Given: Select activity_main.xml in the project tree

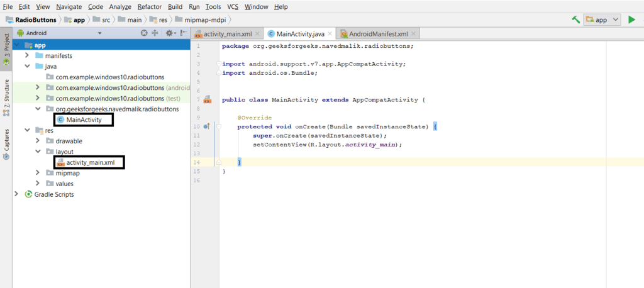Looking at the screenshot, I should pos(90,162).
